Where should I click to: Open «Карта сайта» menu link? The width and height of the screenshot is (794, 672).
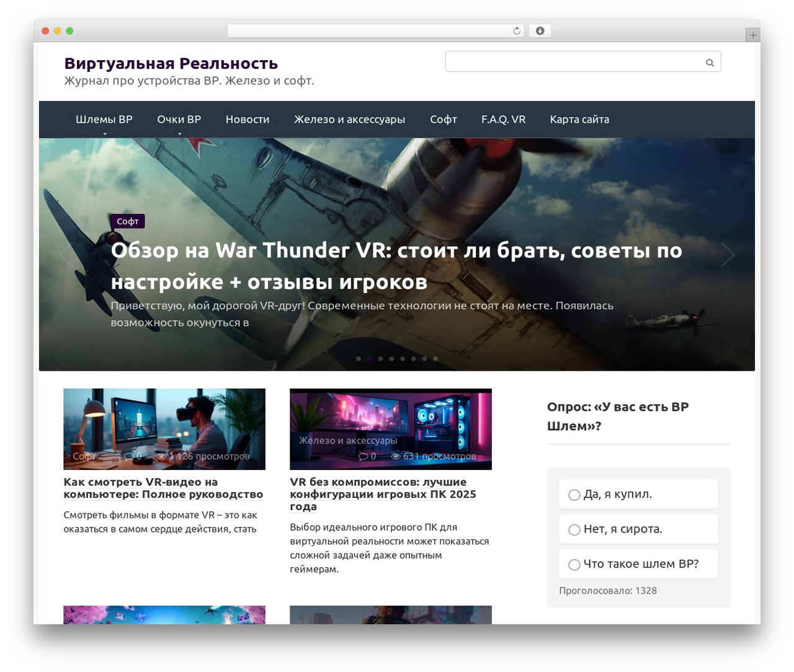(579, 120)
